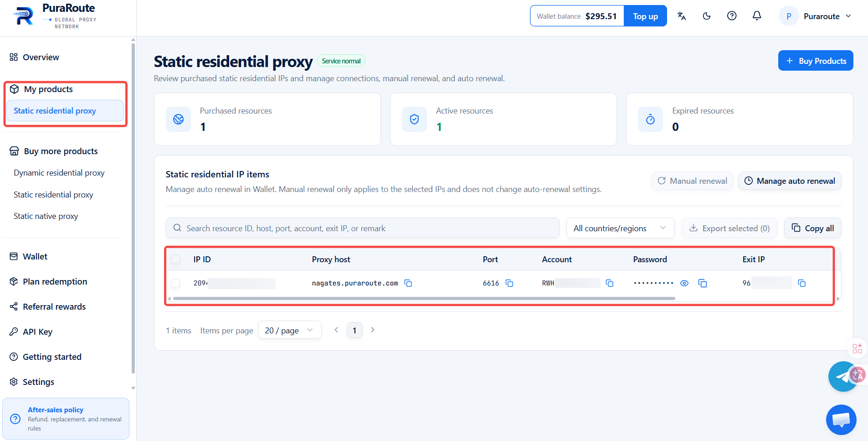Screen dimensions: 868x441
Task: Copy the password
Action: (703, 283)
